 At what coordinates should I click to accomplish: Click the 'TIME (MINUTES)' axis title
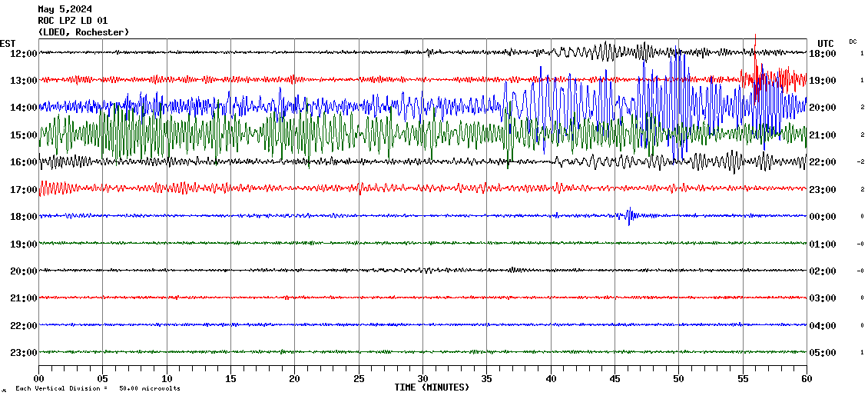click(x=432, y=387)
